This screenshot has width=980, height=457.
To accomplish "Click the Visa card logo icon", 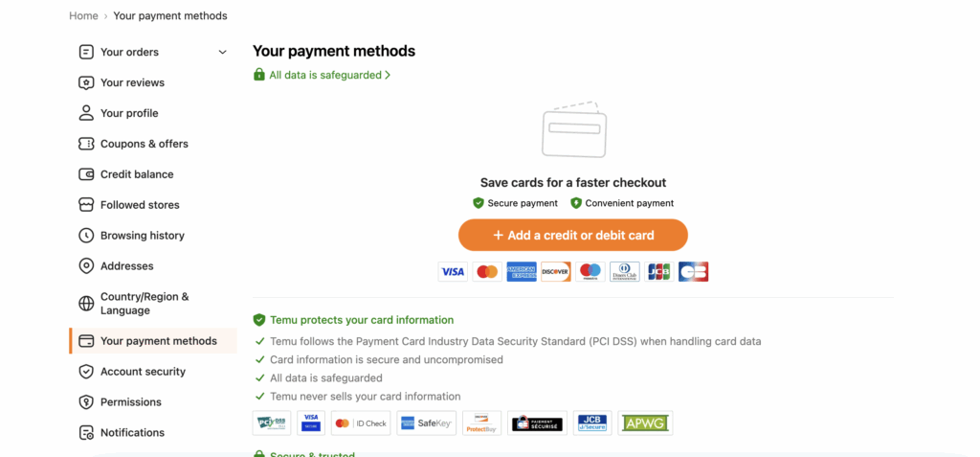I will (x=453, y=272).
